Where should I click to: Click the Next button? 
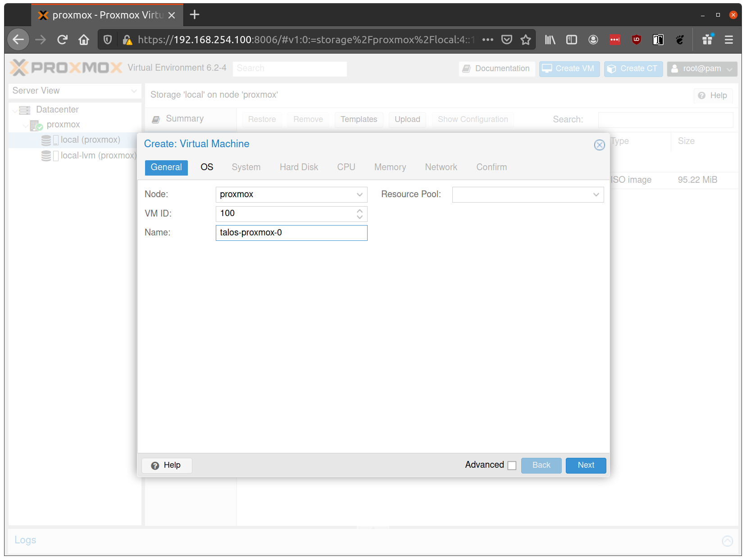[x=586, y=465]
